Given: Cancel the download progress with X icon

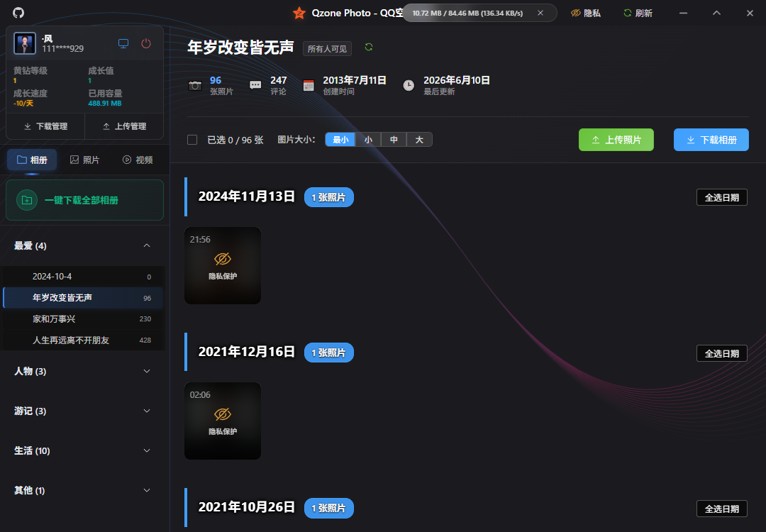Looking at the screenshot, I should pyautogui.click(x=540, y=13).
